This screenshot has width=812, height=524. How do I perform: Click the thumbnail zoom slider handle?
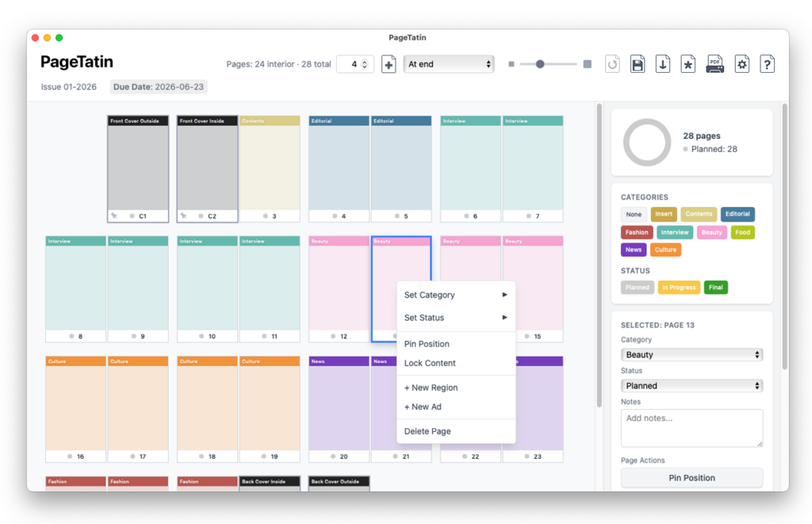pyautogui.click(x=540, y=64)
